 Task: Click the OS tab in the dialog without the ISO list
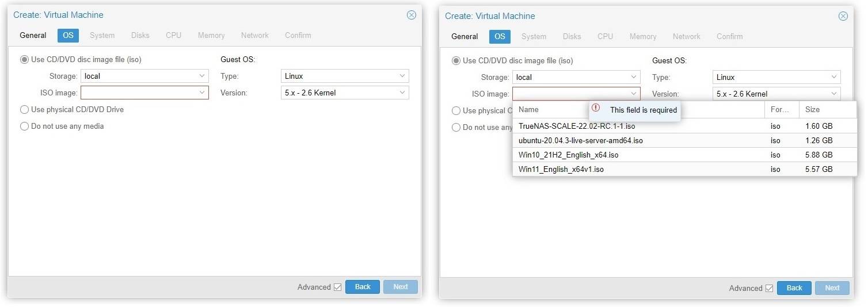point(68,35)
